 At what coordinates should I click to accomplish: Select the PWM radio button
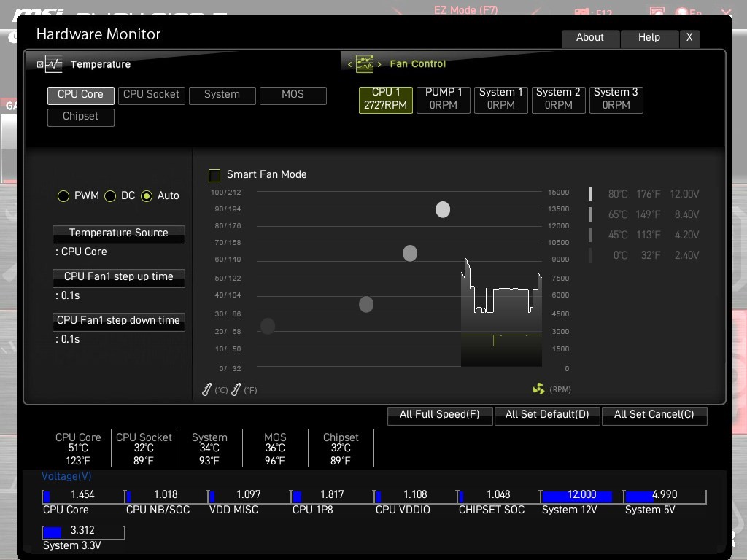63,196
